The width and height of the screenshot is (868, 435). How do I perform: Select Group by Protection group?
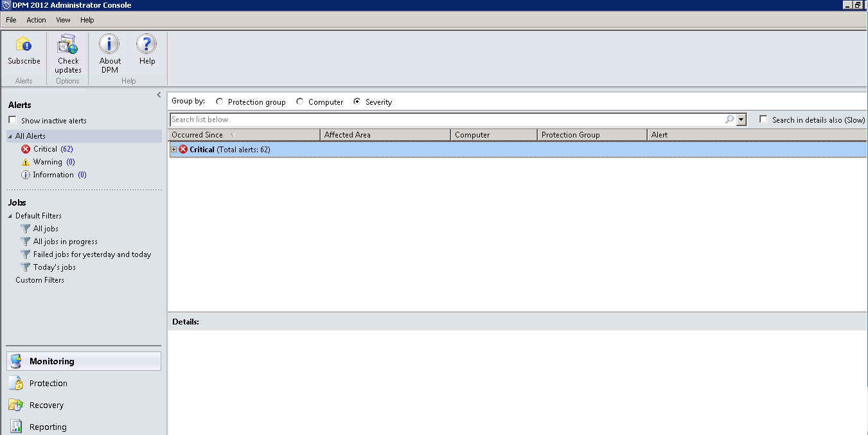(219, 101)
